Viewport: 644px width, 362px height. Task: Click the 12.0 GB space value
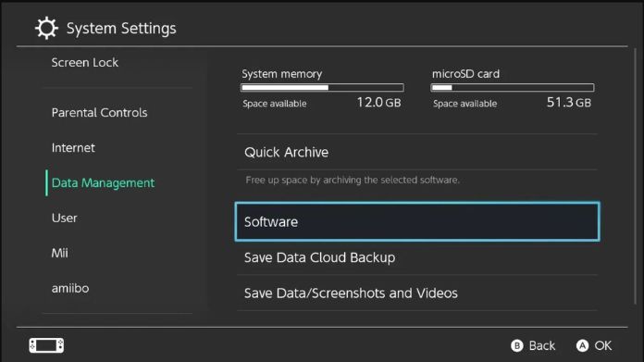click(x=378, y=103)
